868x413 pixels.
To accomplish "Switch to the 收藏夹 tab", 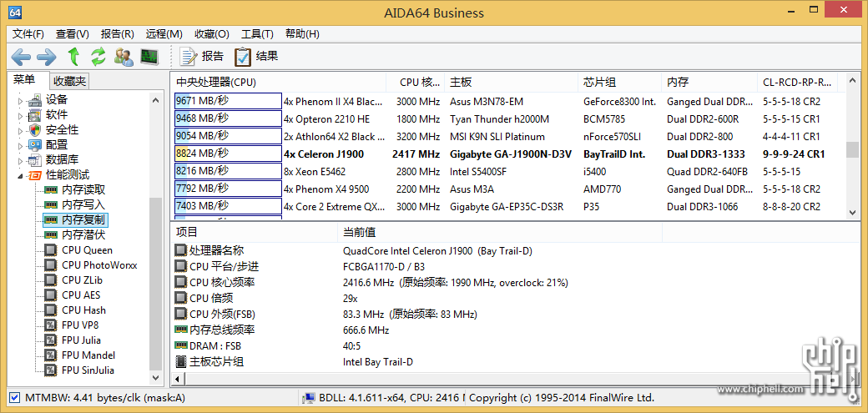I will (70, 82).
